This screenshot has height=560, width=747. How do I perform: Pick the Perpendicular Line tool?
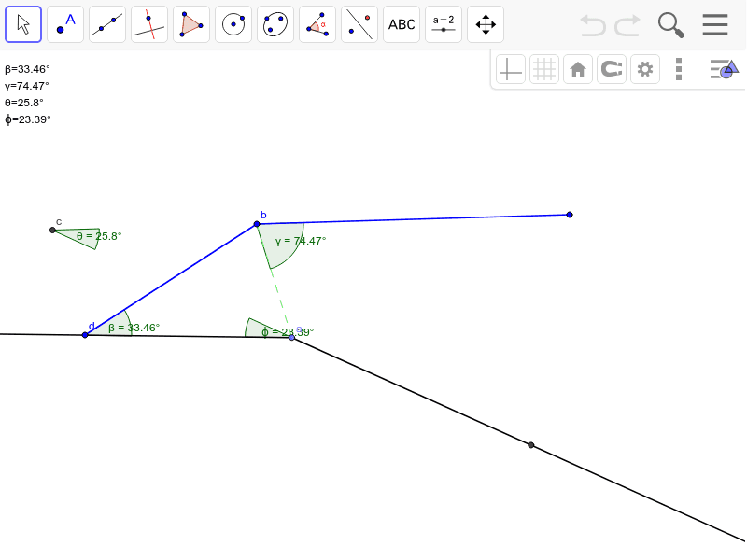[148, 24]
